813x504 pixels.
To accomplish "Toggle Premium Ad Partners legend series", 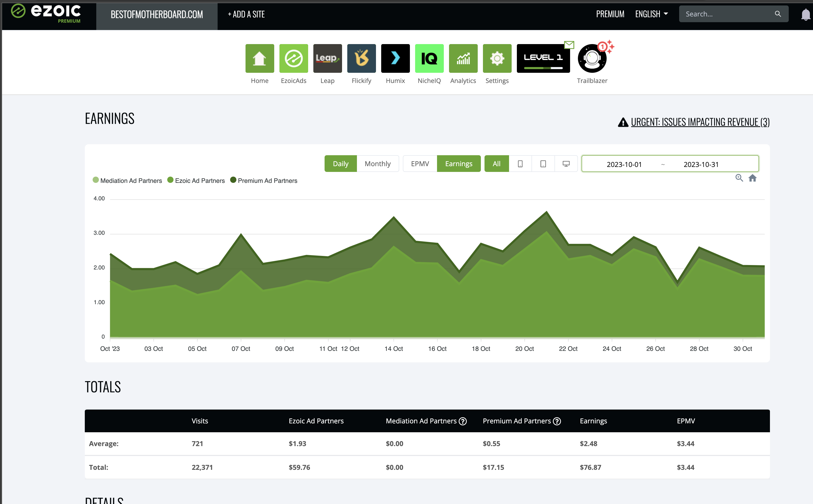I will click(264, 180).
